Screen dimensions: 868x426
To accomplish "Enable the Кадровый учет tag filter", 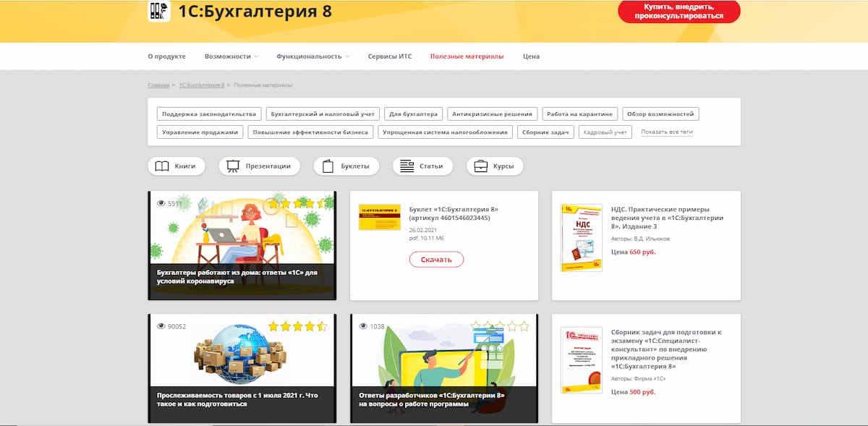I will click(605, 132).
